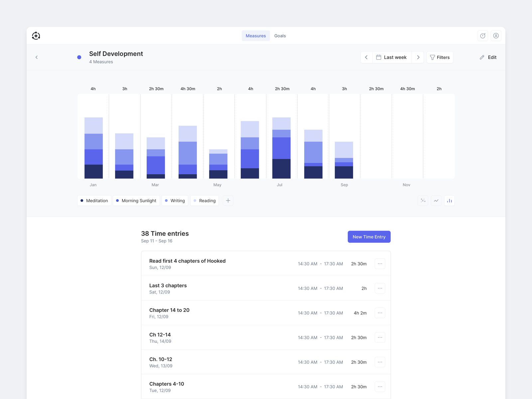This screenshot has width=532, height=399.
Task: Toggle the Meditation measure chip
Action: (x=94, y=200)
